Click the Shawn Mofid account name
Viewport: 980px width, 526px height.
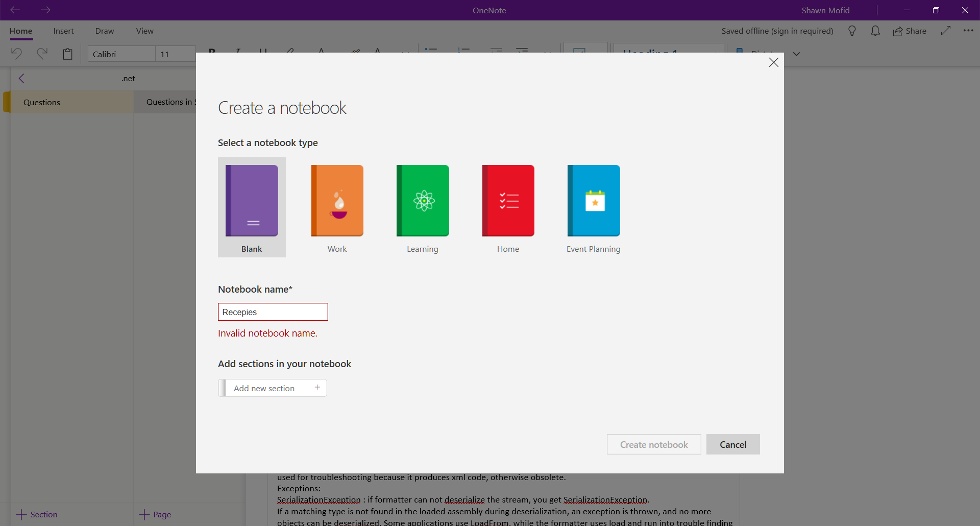(x=825, y=10)
